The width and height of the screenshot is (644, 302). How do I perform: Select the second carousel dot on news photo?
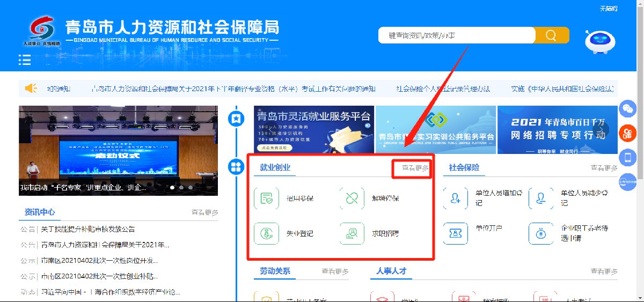pyautogui.click(x=182, y=188)
